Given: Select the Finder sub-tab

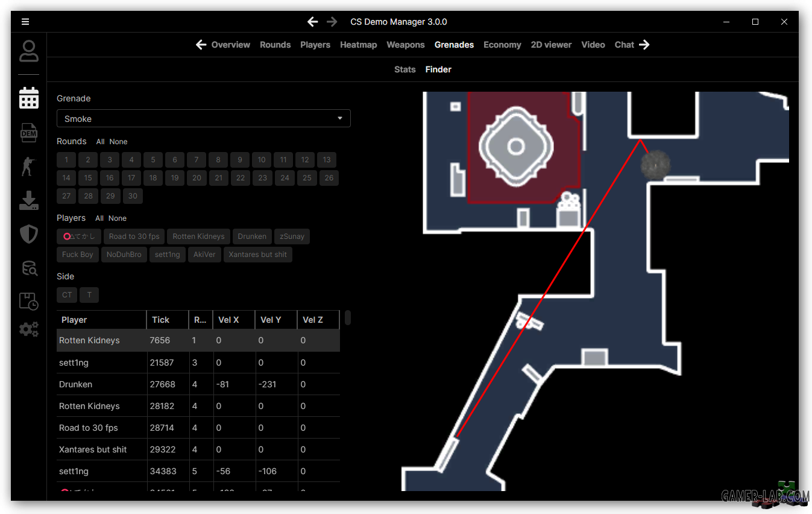Looking at the screenshot, I should click(x=438, y=69).
